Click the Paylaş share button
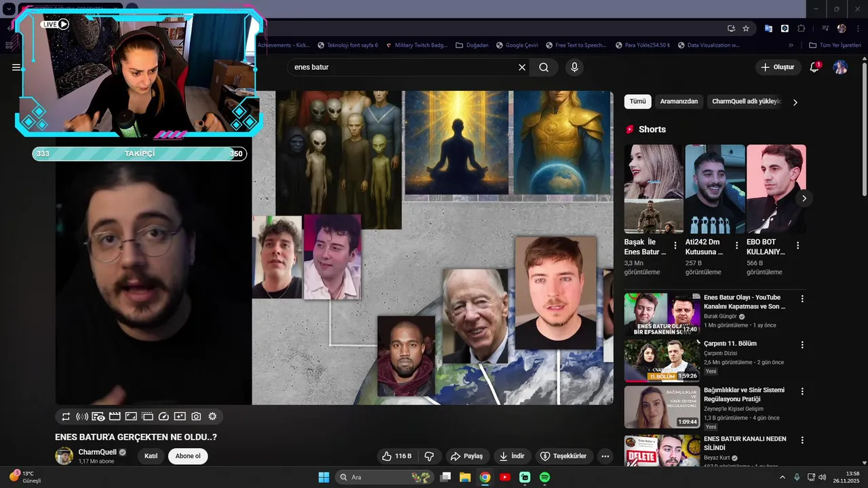868x488 pixels. (x=467, y=456)
